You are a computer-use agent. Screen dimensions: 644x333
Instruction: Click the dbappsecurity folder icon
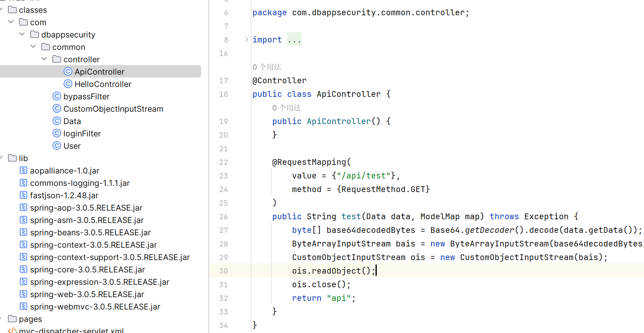coord(35,34)
